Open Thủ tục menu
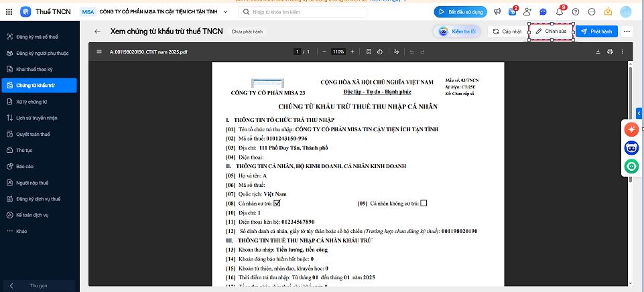The height and width of the screenshot is (292, 644). click(39, 150)
